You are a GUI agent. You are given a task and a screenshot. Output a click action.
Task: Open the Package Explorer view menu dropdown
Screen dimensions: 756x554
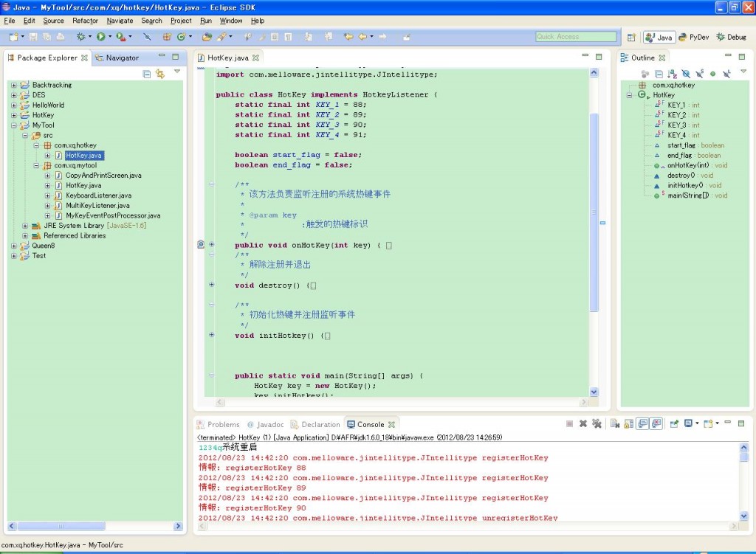[177, 72]
